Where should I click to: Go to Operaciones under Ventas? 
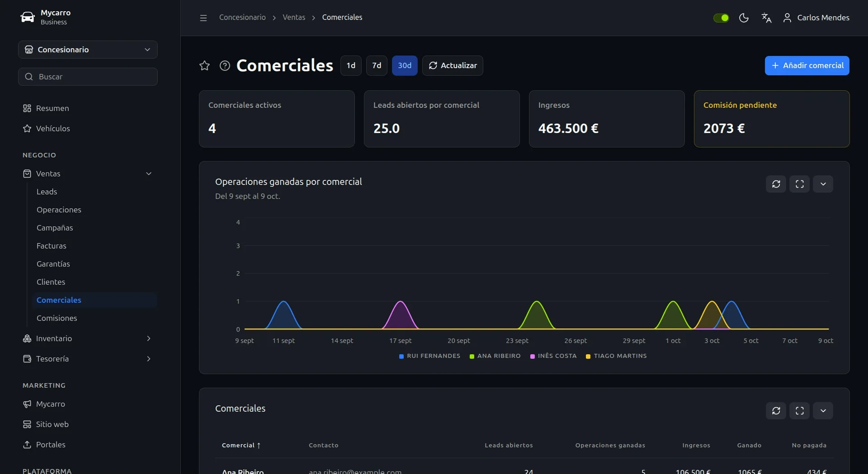[x=94, y=210]
